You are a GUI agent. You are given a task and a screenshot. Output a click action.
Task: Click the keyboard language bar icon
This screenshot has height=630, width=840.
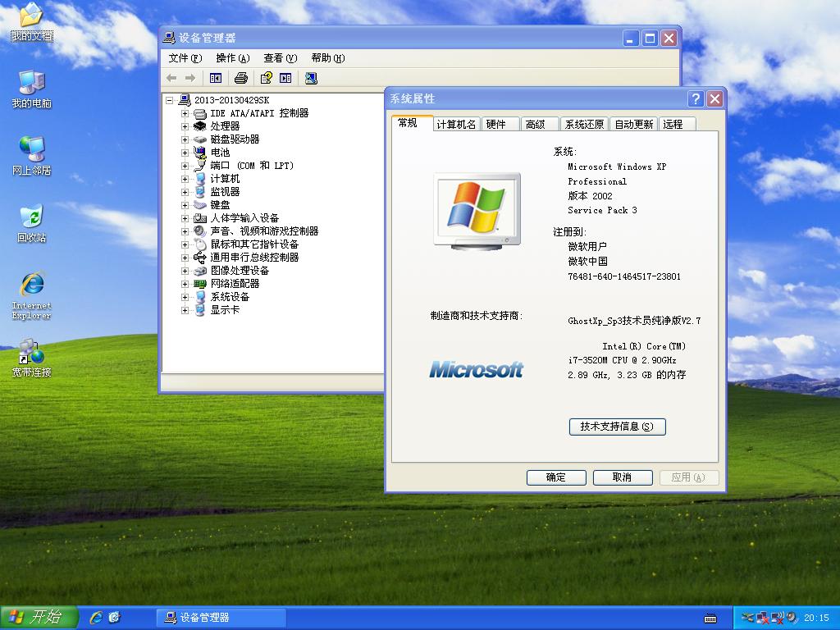click(x=711, y=619)
